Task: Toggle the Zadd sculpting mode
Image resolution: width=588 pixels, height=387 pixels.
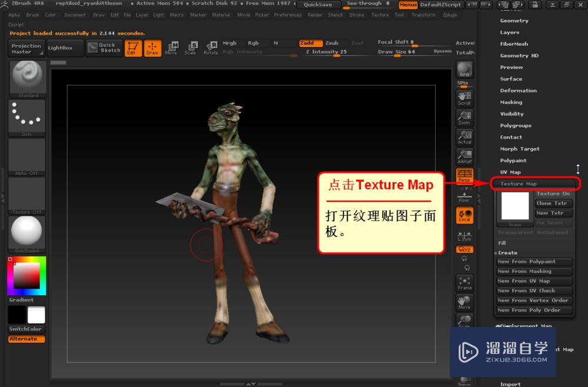Action: coord(311,43)
